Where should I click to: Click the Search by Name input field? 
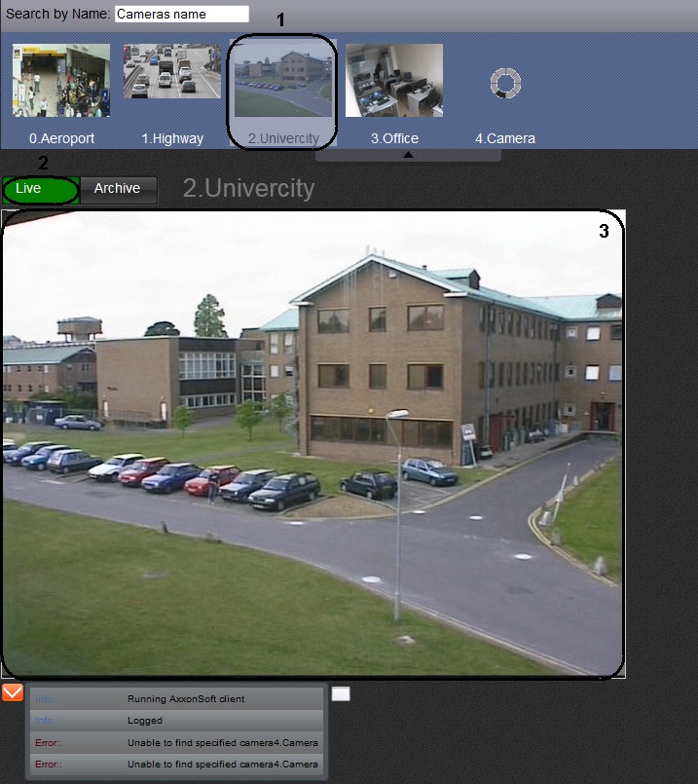(181, 15)
